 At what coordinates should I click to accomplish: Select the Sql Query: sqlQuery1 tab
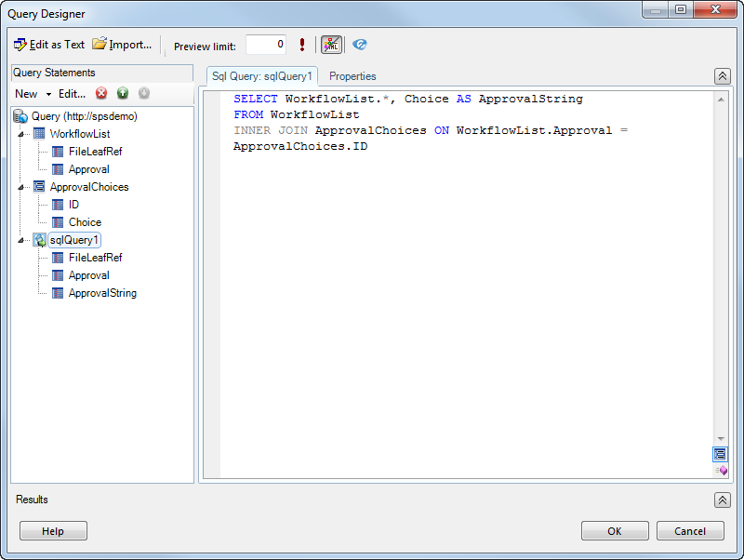(x=263, y=76)
